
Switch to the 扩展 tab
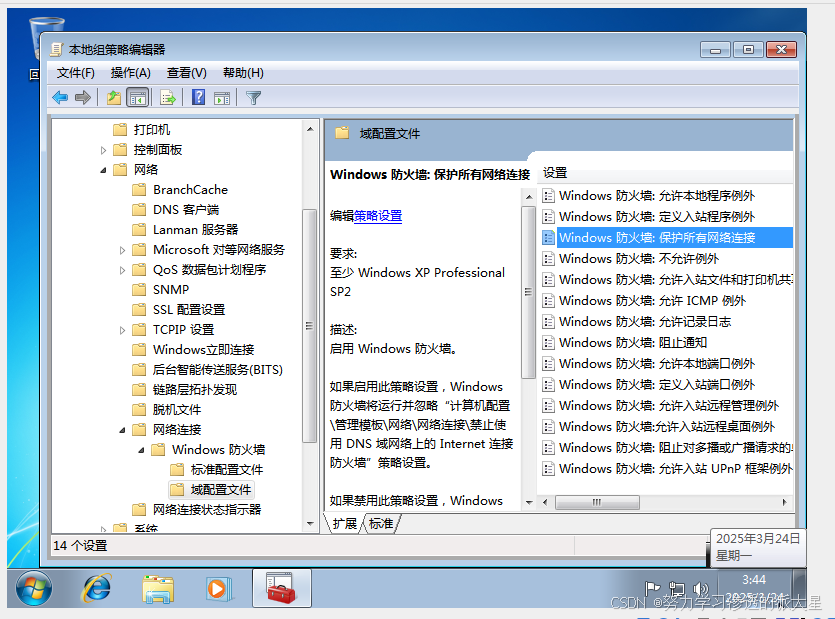pos(345,524)
